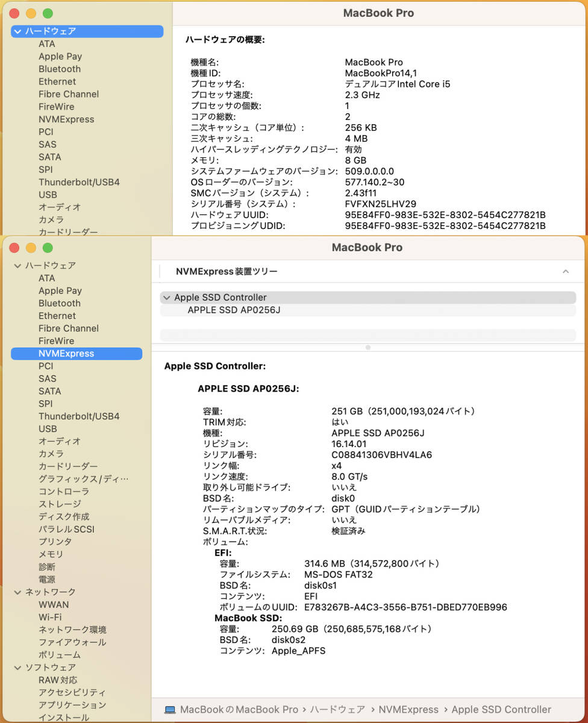The width and height of the screenshot is (588, 723).
Task: Open カードリーダー in the bottom window sidebar
Action: (68, 466)
